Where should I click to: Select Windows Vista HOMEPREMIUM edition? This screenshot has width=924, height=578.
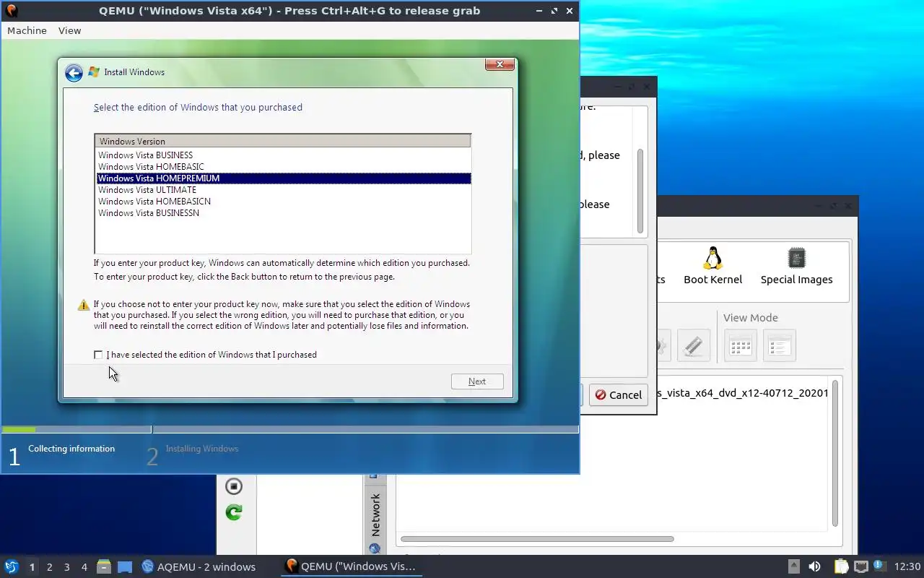283,178
